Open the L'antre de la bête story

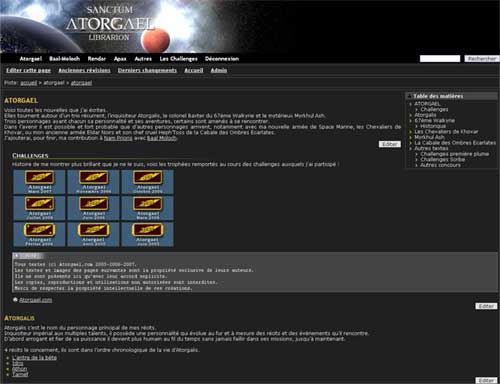35,358
